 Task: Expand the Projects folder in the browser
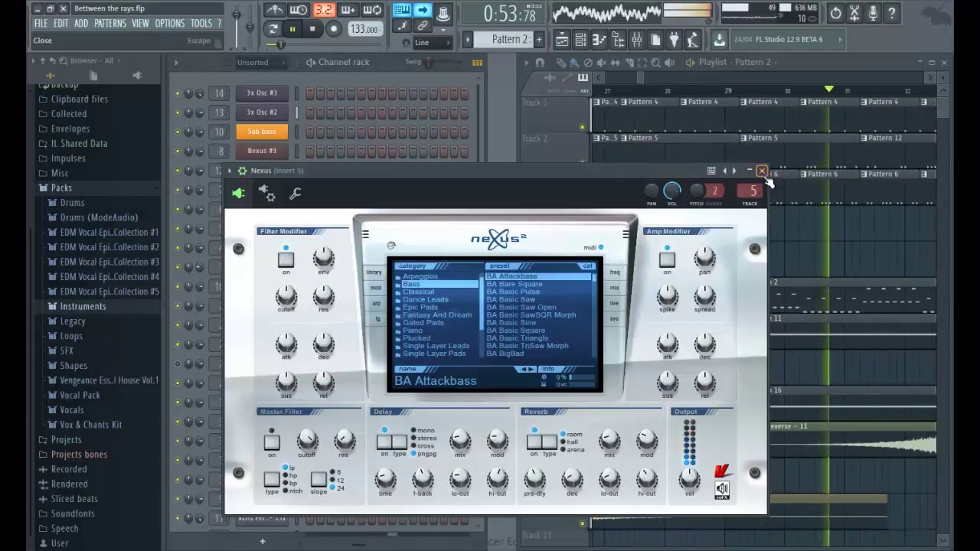pos(65,439)
